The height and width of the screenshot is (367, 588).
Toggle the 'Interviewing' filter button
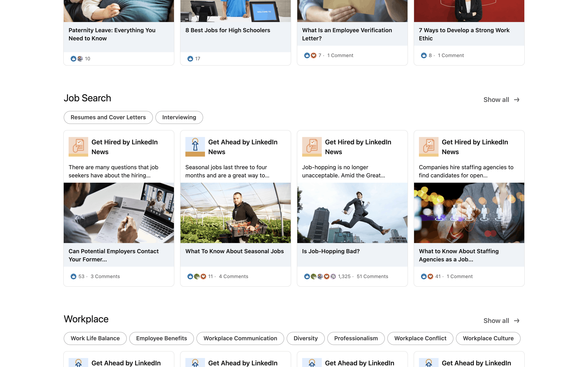point(179,117)
